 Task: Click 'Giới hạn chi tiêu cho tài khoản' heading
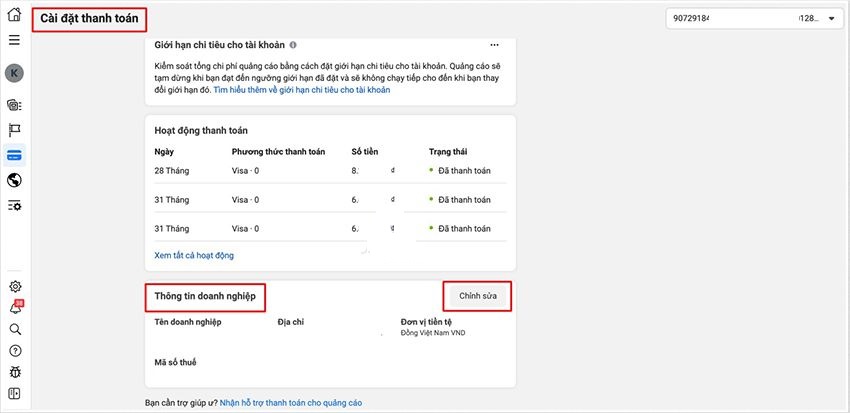(x=220, y=45)
